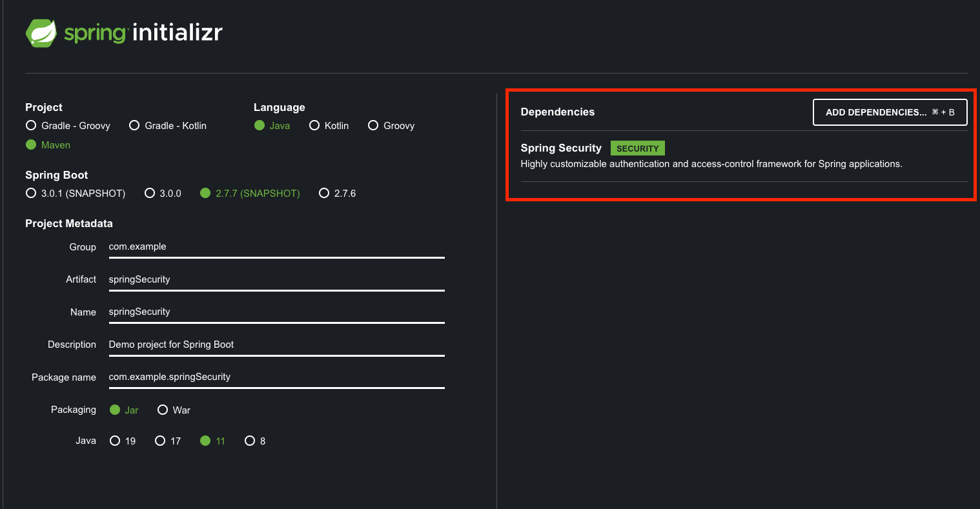Click the Package name field
980x509 pixels.
click(x=276, y=377)
